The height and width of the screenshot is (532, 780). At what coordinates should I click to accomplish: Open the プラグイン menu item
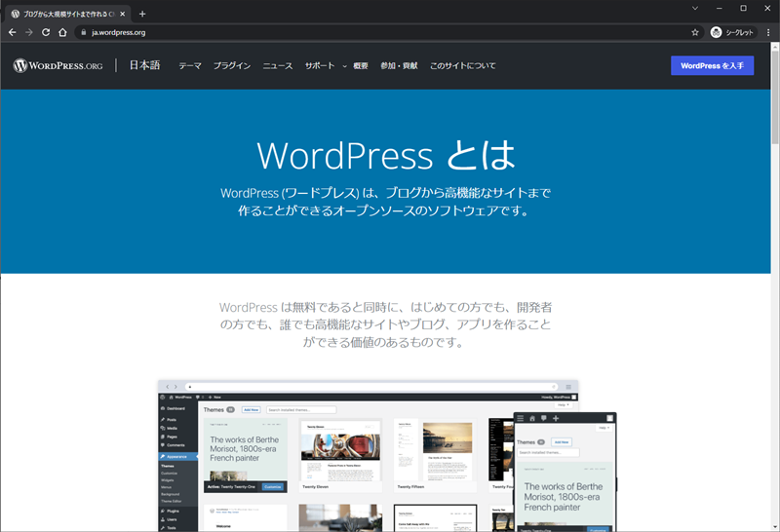click(232, 65)
